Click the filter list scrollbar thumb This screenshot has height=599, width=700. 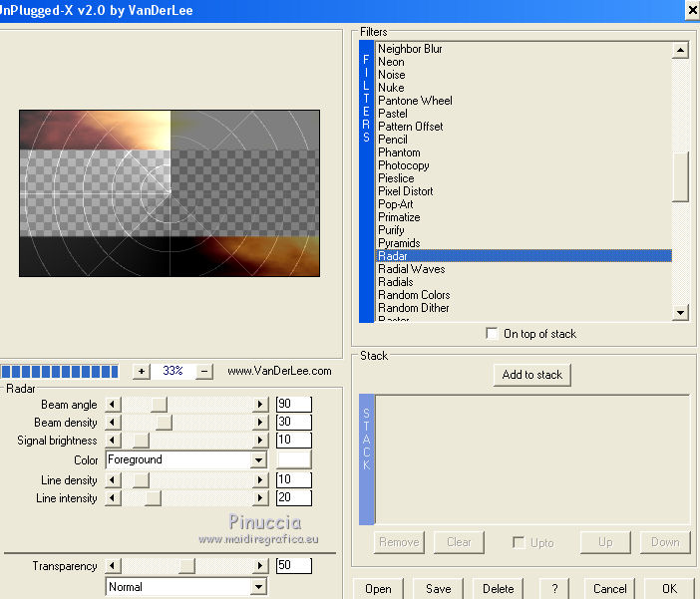680,176
